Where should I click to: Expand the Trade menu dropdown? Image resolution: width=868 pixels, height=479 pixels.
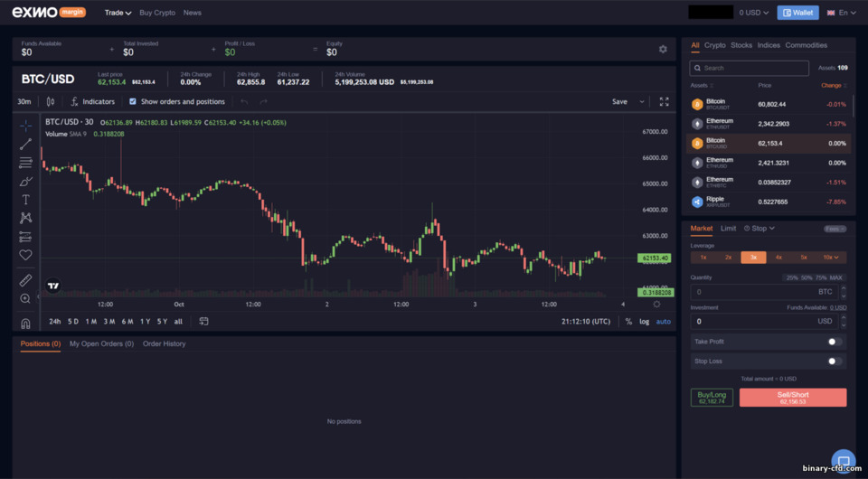[118, 13]
